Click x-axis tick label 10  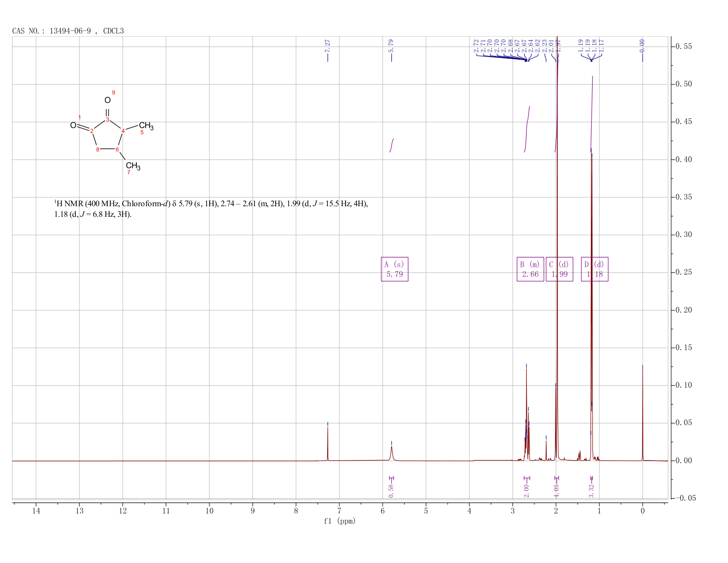tap(209, 510)
